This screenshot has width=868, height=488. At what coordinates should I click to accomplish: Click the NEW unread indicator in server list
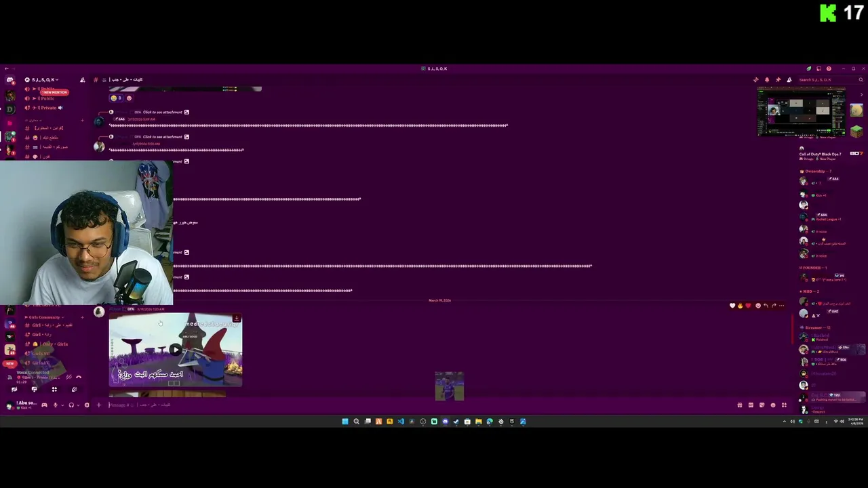point(9,364)
